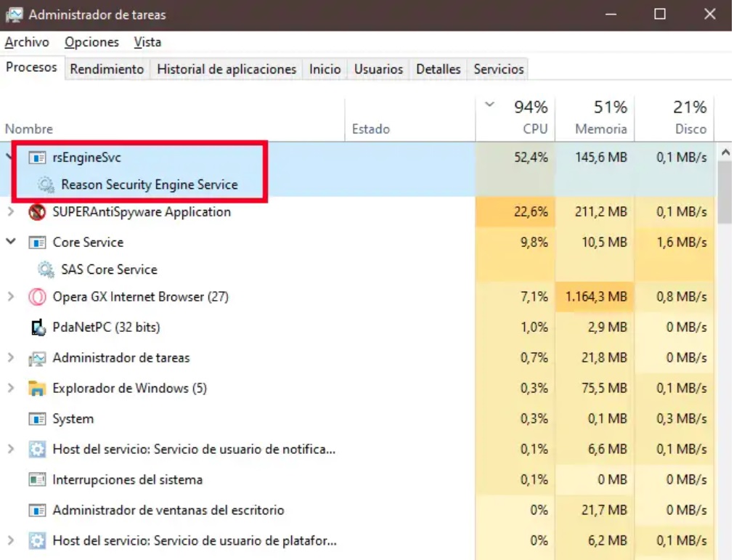Click the SUPERAntiSpyware Application icon
This screenshot has width=734, height=560.
(x=37, y=212)
